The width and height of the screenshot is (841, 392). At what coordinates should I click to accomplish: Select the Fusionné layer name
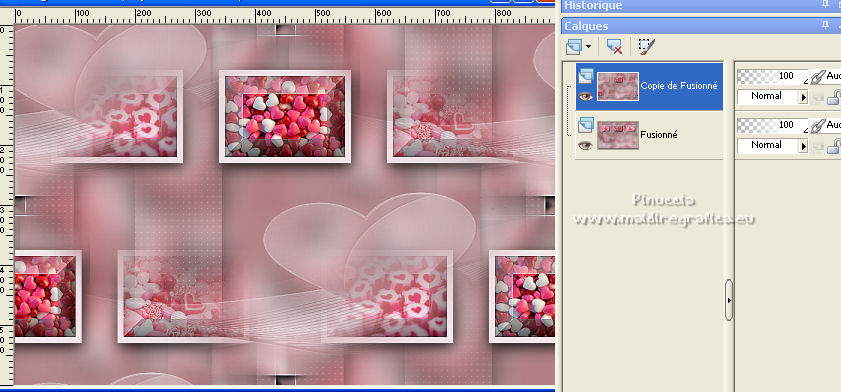659,135
